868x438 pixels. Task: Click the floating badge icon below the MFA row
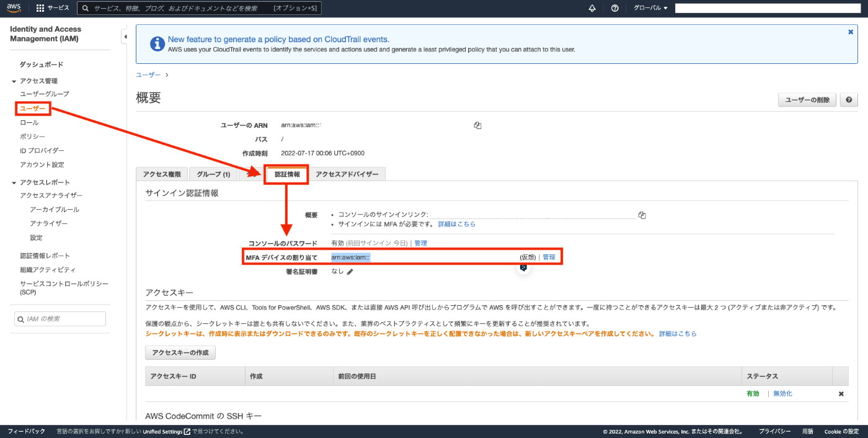pyautogui.click(x=523, y=267)
